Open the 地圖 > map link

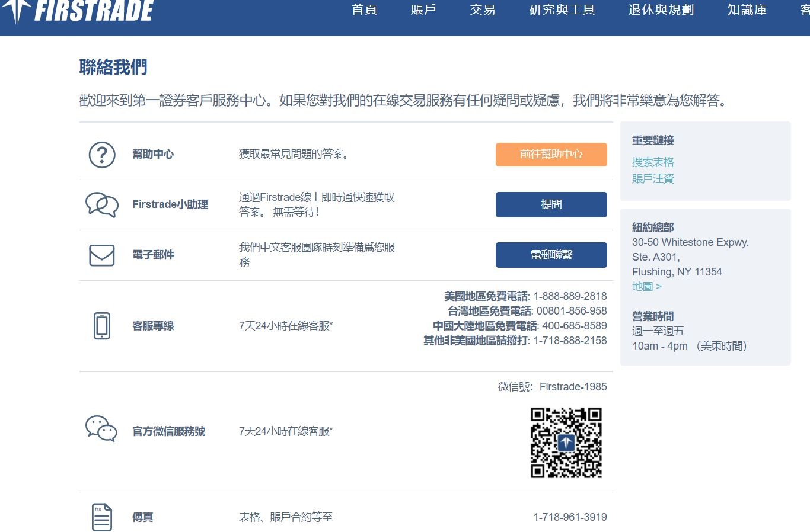coord(647,286)
